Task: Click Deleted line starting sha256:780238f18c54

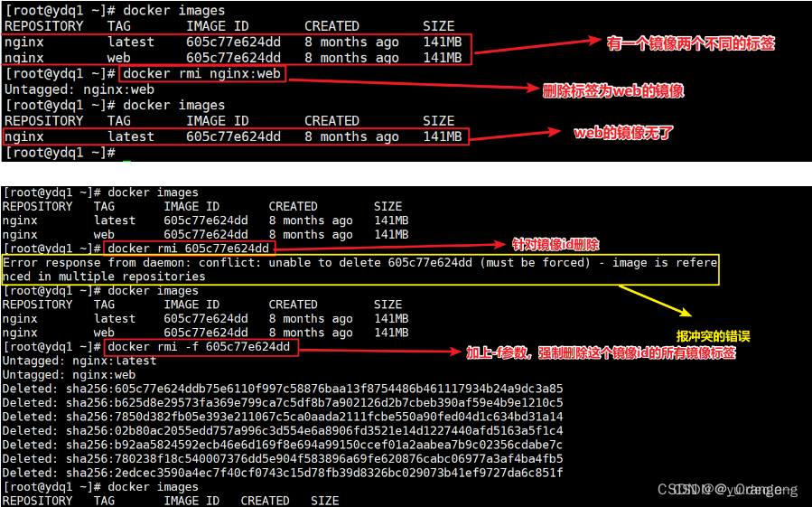Action: 283,459
